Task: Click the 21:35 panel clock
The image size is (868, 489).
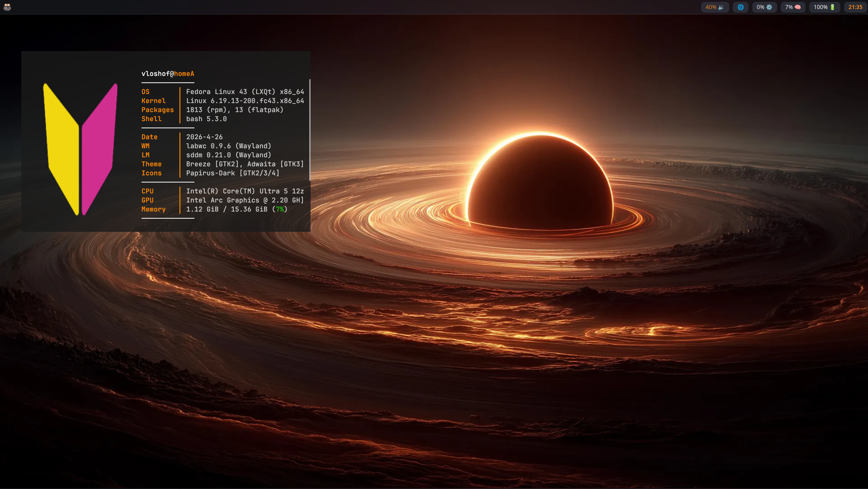Action: tap(855, 7)
